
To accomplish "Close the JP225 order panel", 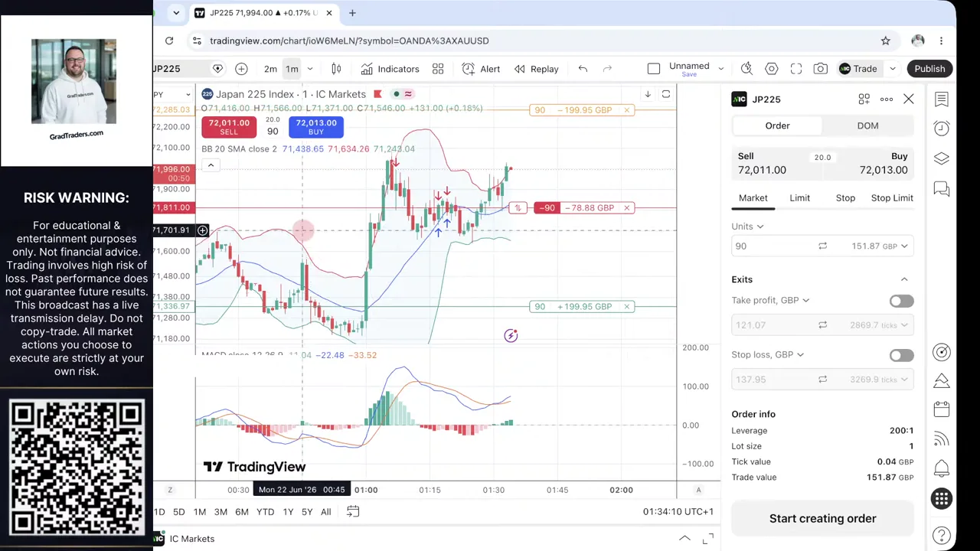I will point(908,99).
